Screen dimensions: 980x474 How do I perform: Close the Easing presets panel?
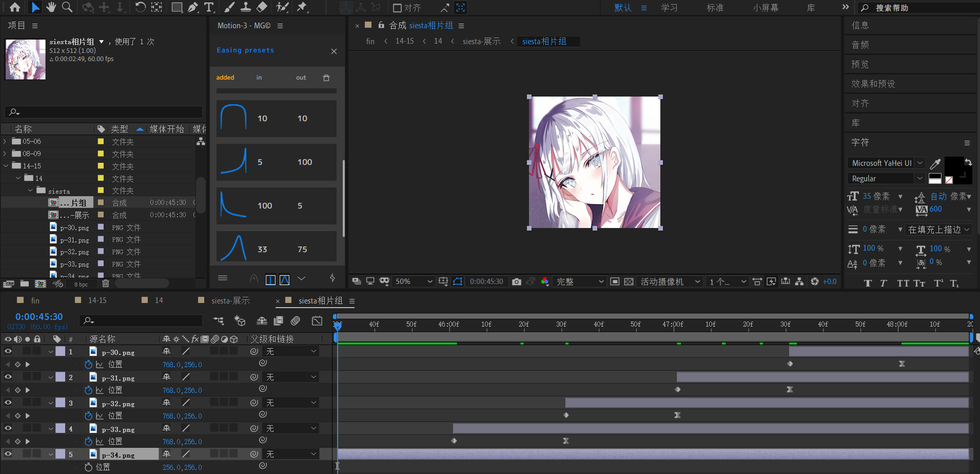pyautogui.click(x=334, y=51)
